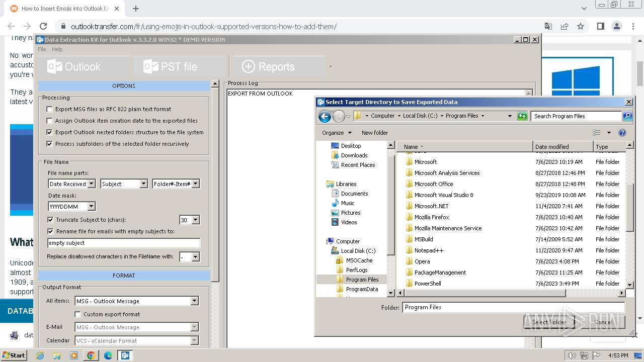Open the help icon in folder dialog
The image size is (644, 362).
tap(622, 133)
